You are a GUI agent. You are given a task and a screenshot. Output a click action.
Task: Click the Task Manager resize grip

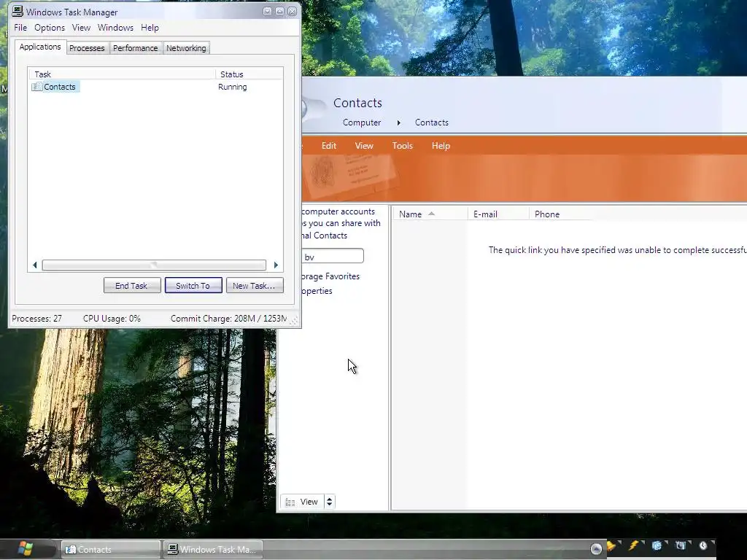(x=295, y=321)
